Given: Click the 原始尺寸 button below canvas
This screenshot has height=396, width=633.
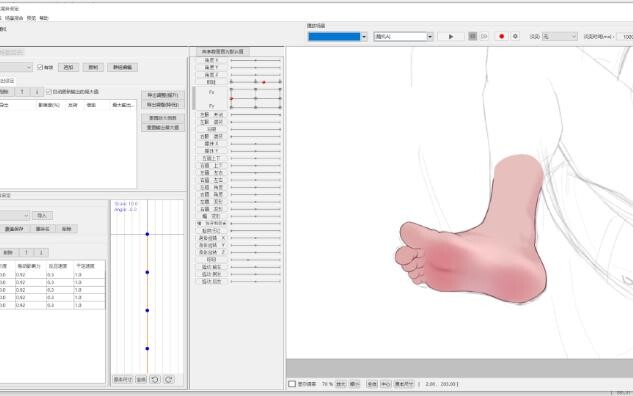Looking at the screenshot, I should tap(404, 384).
